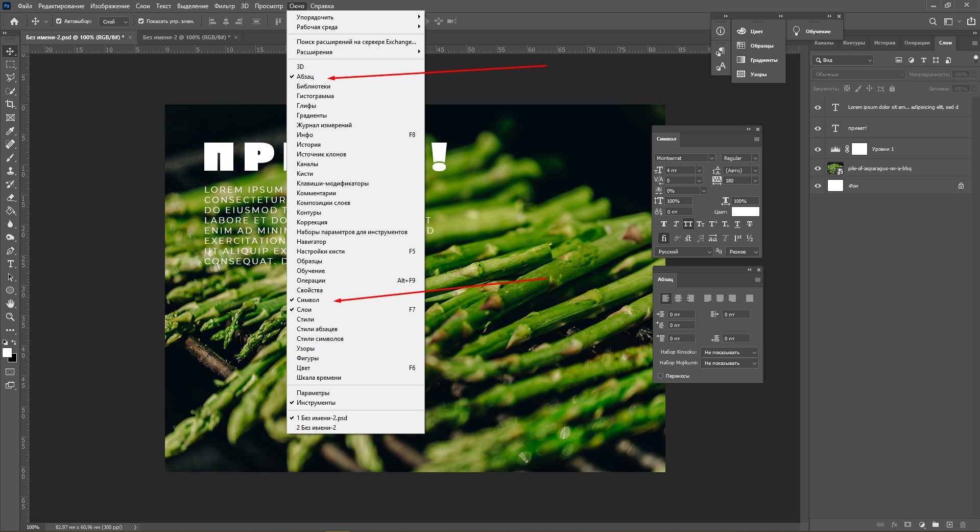Viewport: 980px width, 532px height.
Task: Select the Zoom magnifier tool
Action: click(x=10, y=317)
